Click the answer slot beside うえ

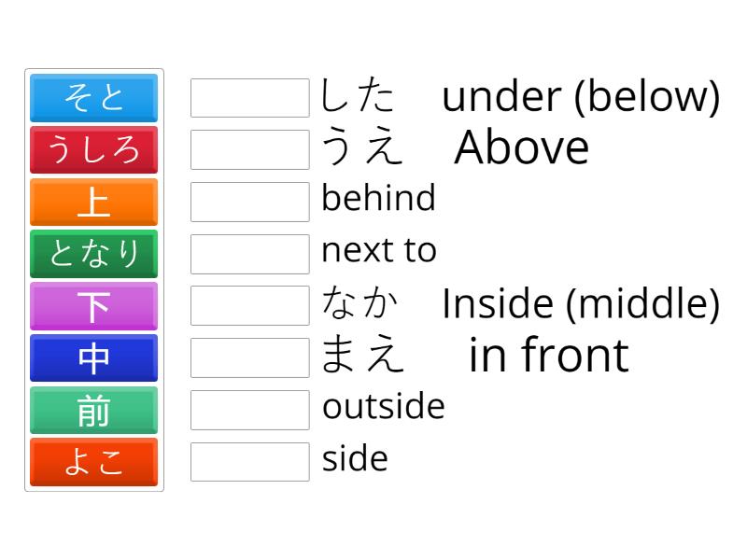click(x=249, y=147)
